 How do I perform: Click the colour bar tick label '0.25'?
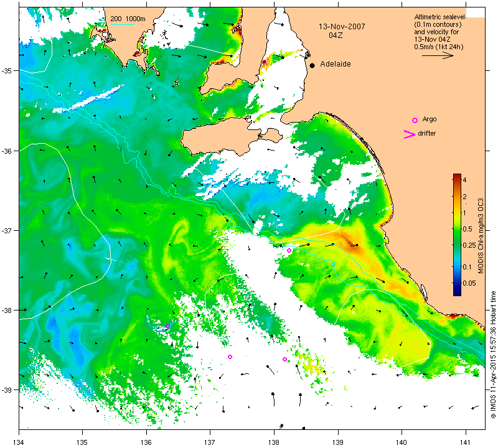[x=469, y=245]
